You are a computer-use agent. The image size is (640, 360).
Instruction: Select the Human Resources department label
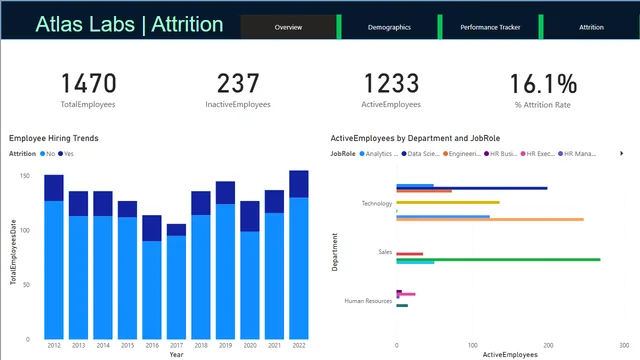point(368,301)
